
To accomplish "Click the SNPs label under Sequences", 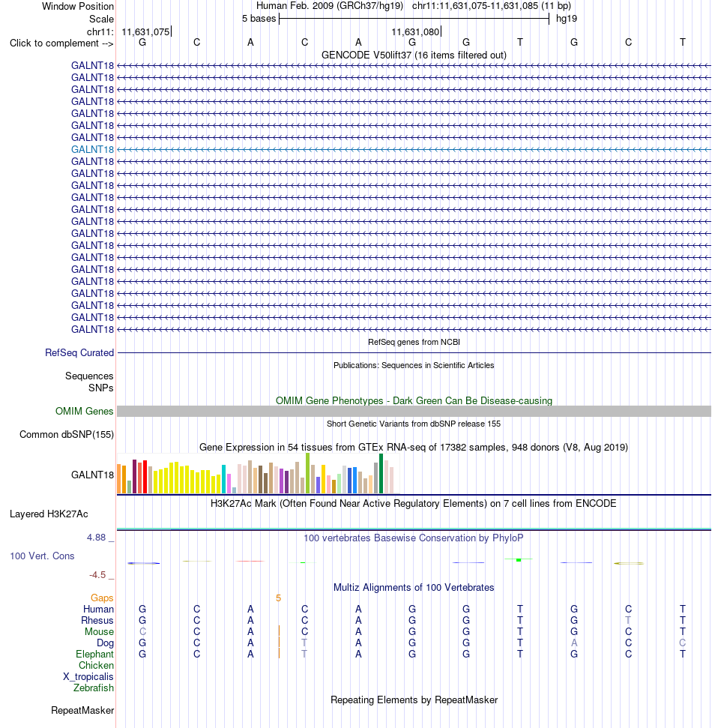I will coord(100,388).
